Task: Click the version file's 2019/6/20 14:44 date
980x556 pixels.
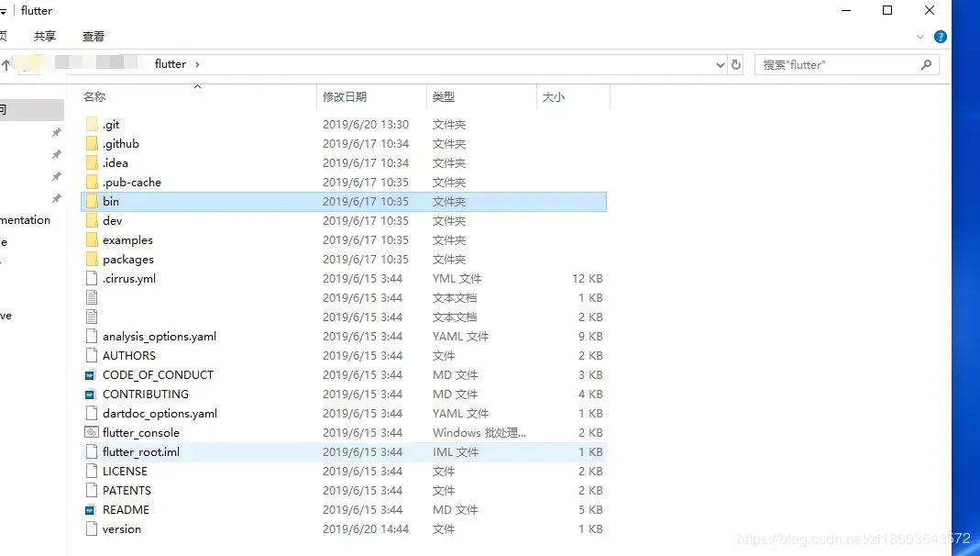Action: click(366, 529)
